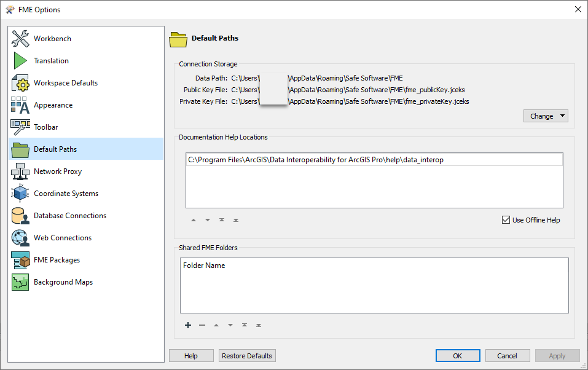
Task: Open Workbench options page
Action: [x=52, y=39]
